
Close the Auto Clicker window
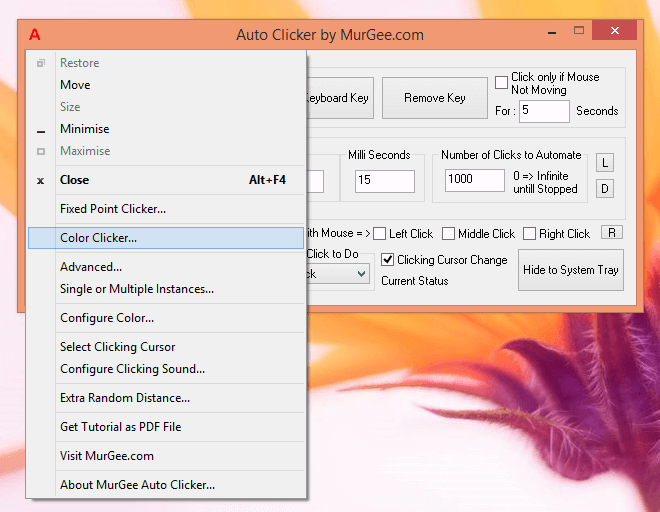(x=614, y=30)
